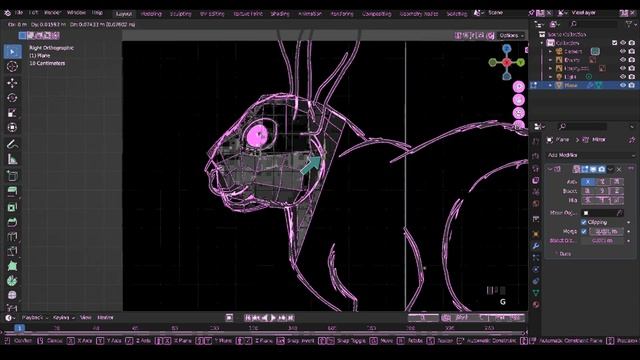Open the Modifiers wrench properties tab
Image resolution: width=640 pixels, height=360 pixels.
536,246
